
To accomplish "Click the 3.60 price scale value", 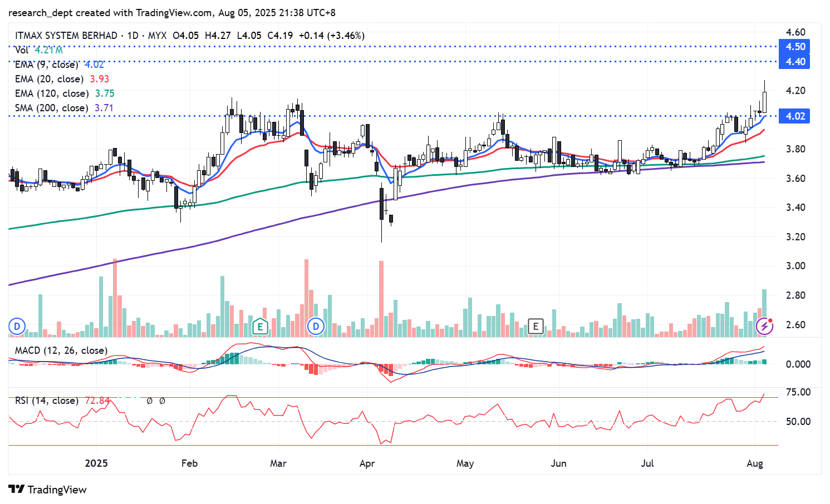I will (795, 179).
